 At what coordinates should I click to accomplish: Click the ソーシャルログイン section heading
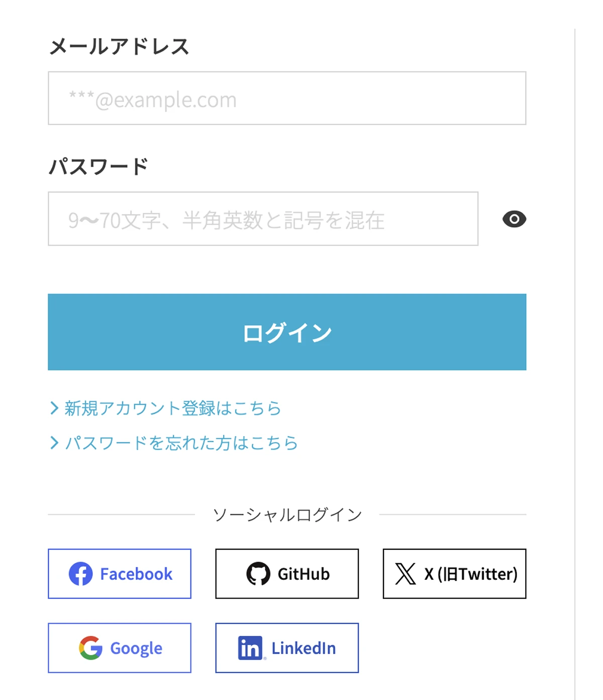(287, 515)
